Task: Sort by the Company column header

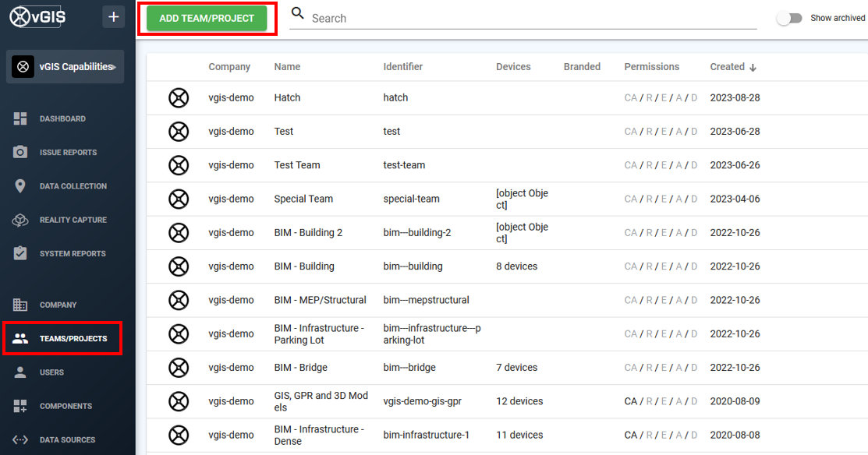Action: [x=229, y=66]
